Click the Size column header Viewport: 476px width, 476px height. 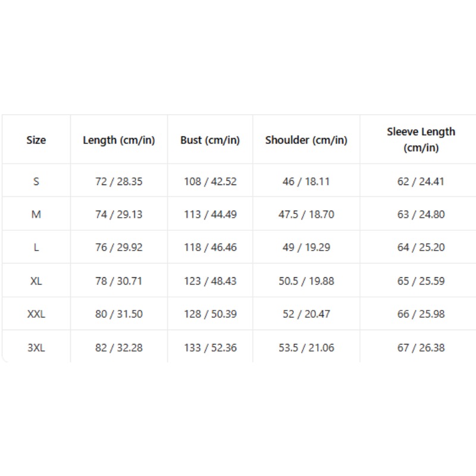point(36,140)
